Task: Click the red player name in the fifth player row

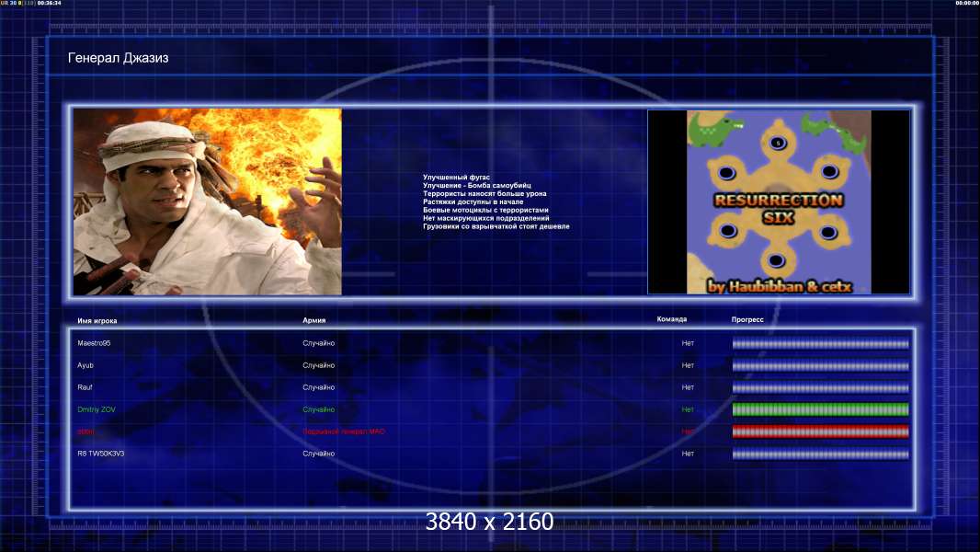Action: (85, 431)
